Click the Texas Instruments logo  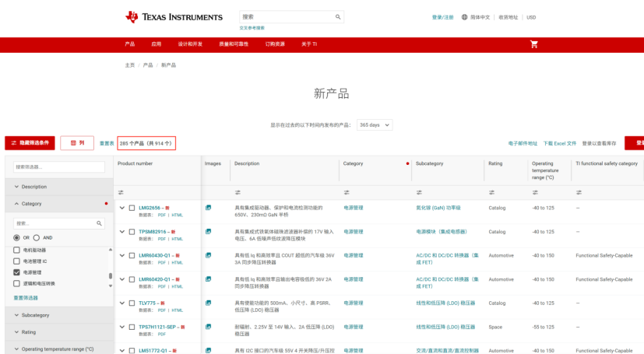[174, 17]
